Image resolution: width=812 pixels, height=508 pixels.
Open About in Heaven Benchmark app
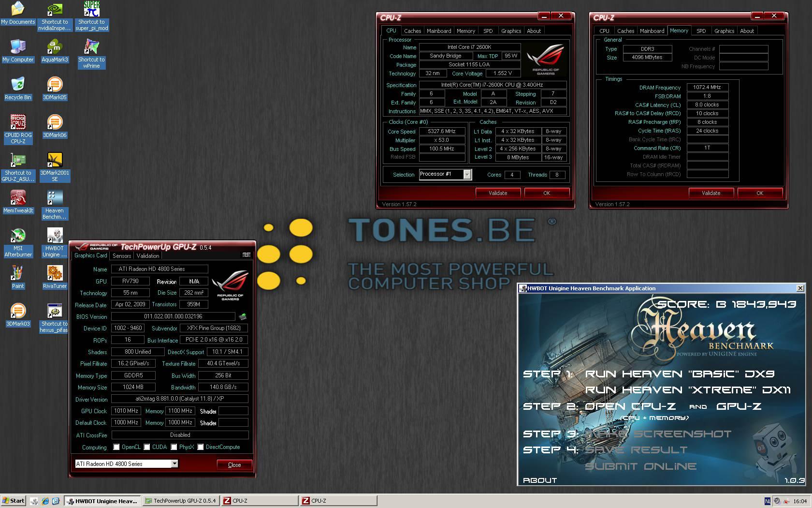(x=540, y=480)
